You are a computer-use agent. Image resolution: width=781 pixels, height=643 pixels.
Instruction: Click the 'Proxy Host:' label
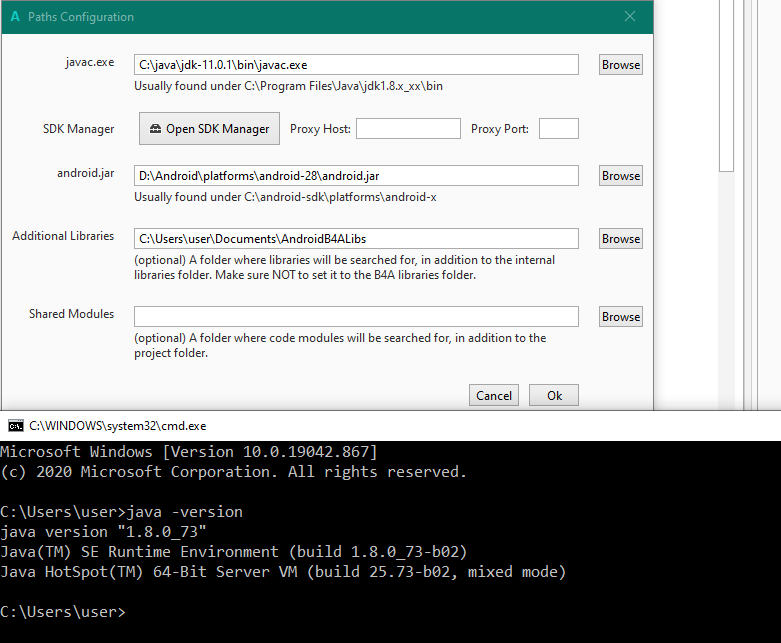[320, 129]
